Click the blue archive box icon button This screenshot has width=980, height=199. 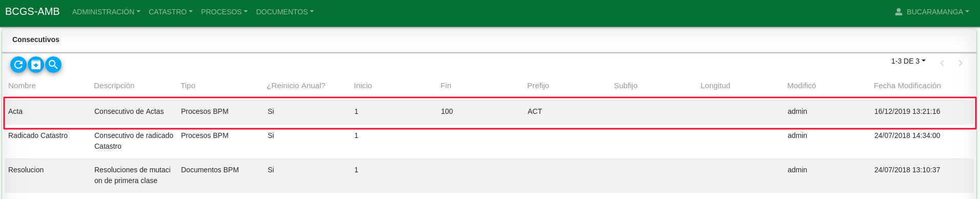pos(36,65)
